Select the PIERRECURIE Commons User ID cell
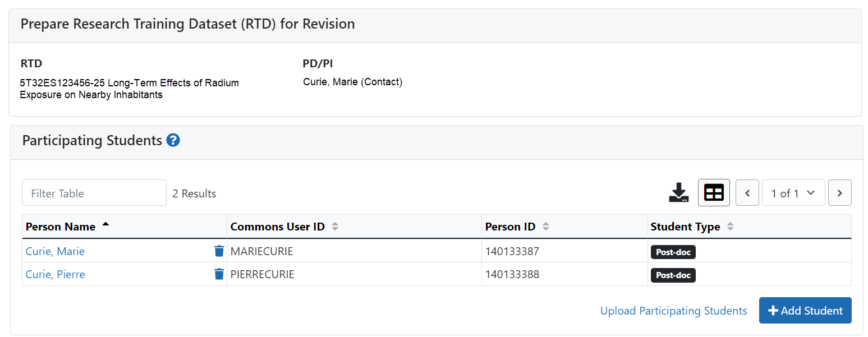The width and height of the screenshot is (868, 337). point(354,274)
